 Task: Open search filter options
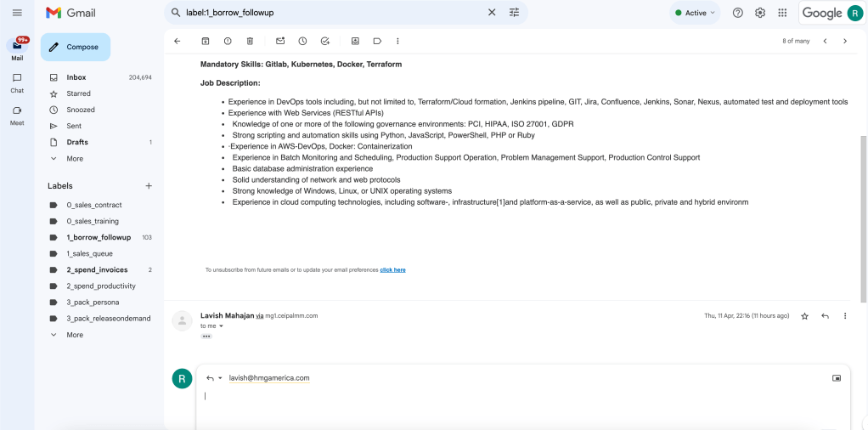(x=515, y=13)
